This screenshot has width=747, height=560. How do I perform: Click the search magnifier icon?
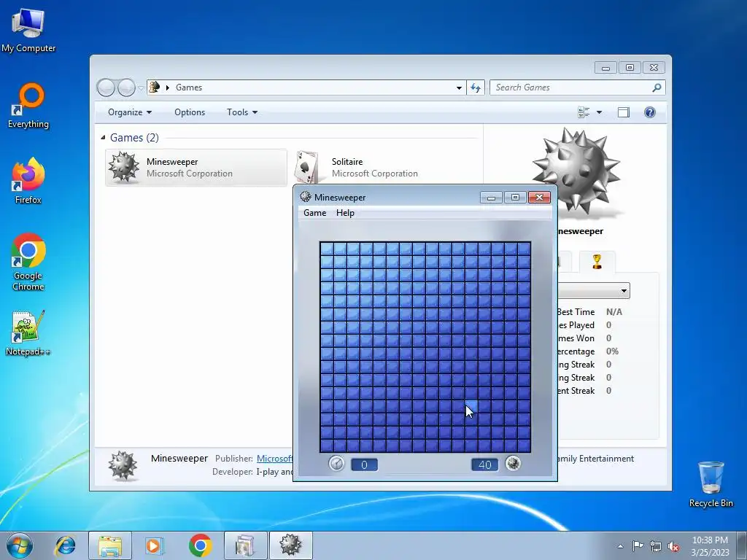657,87
